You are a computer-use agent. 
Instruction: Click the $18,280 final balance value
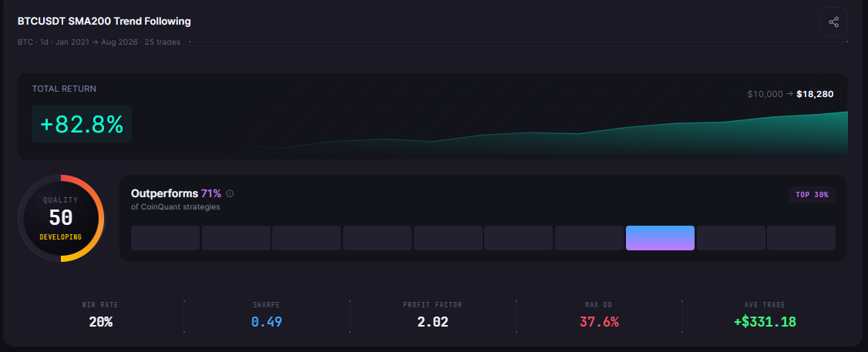click(815, 94)
